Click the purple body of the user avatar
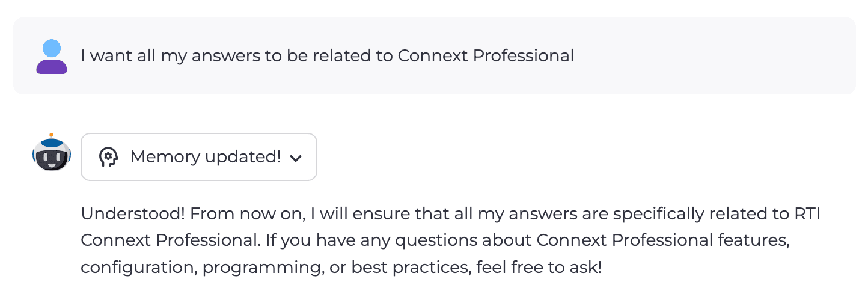This screenshot has width=868, height=297. (x=52, y=66)
